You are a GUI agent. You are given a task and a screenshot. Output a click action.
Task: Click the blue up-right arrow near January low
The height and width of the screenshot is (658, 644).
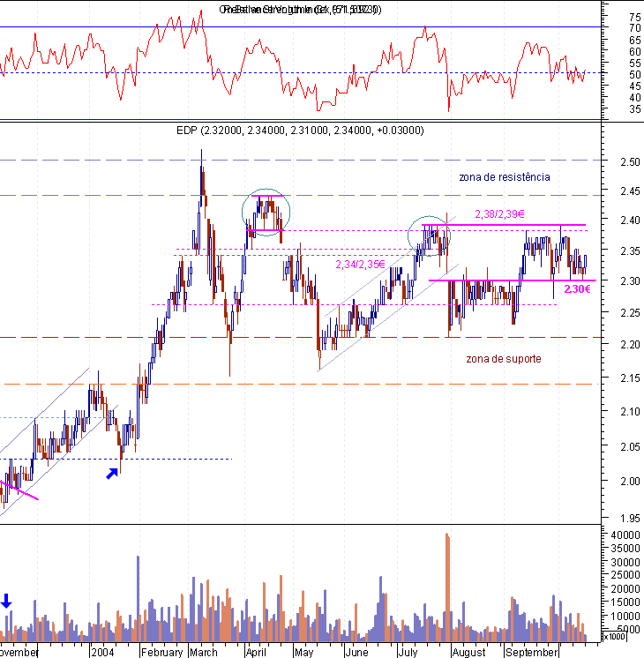112,474
